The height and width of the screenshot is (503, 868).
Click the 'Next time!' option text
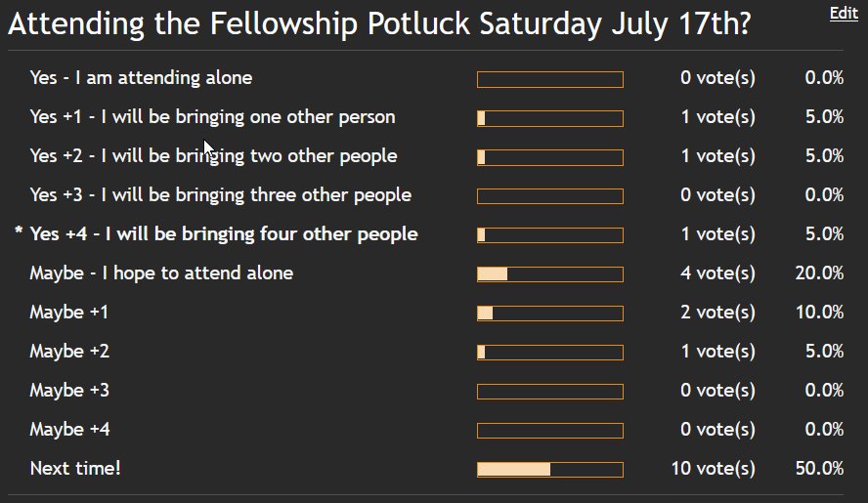tap(75, 469)
